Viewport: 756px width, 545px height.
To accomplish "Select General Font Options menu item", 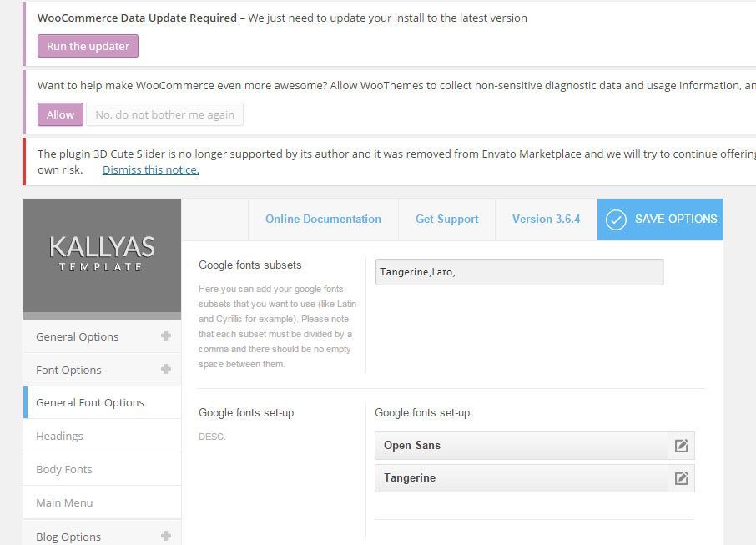I will click(102, 403).
